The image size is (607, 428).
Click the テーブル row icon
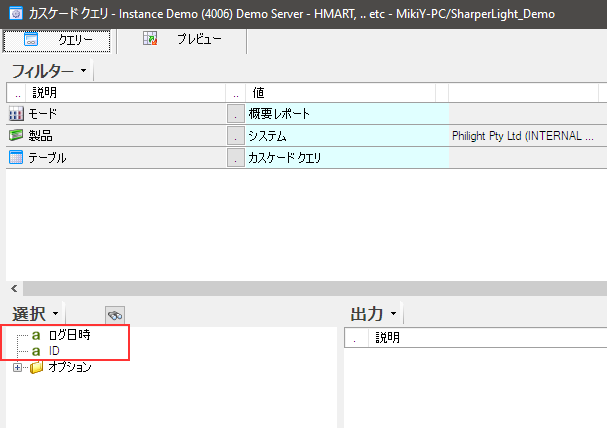coord(16,158)
